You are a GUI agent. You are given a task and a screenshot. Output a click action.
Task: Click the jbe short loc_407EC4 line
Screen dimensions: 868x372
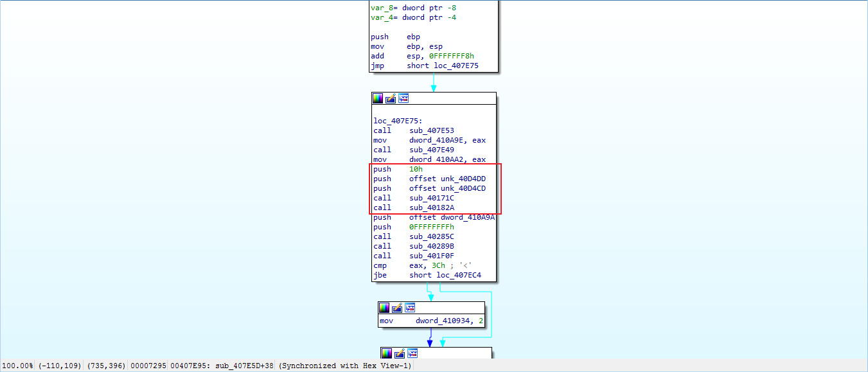(427, 275)
